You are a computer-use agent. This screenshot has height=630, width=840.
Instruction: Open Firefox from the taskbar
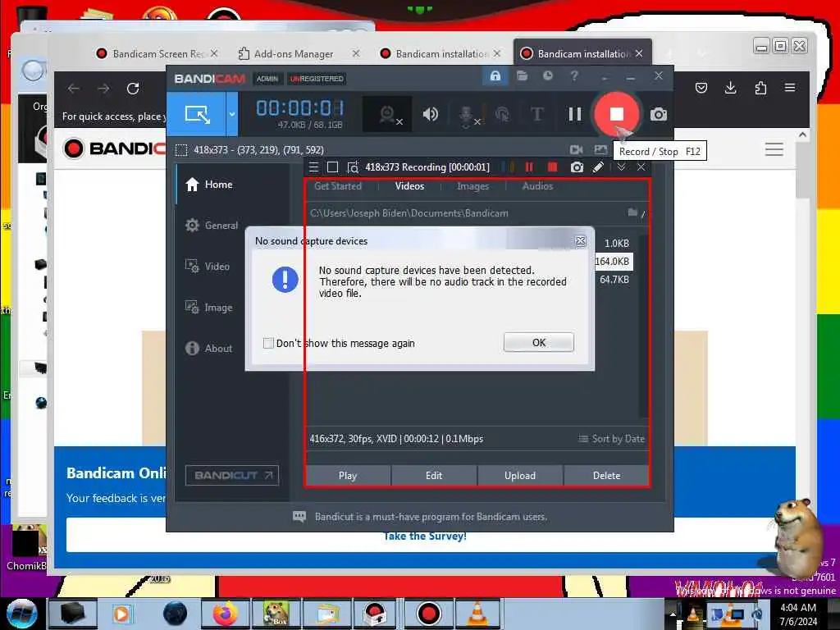225,614
